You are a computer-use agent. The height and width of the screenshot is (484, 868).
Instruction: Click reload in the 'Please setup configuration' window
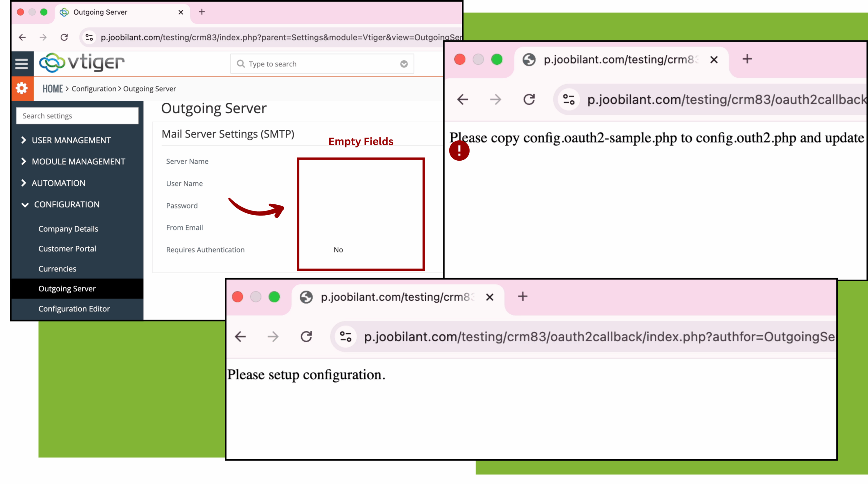coord(306,337)
